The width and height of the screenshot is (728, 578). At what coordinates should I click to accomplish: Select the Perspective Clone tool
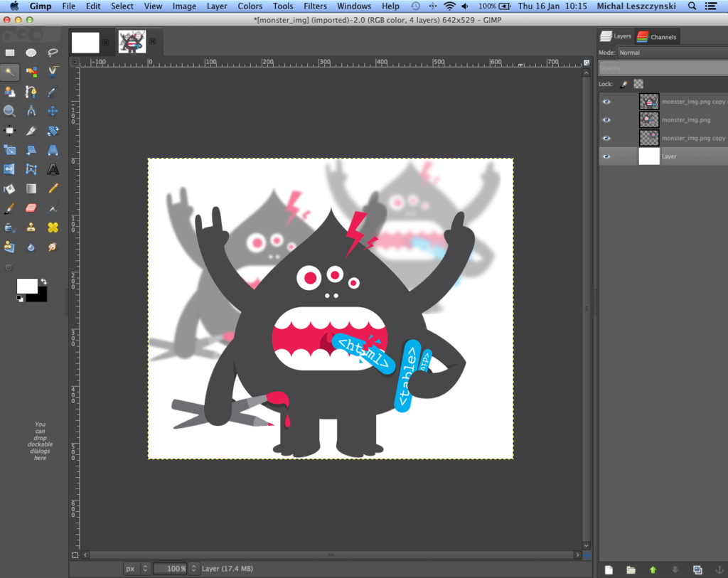point(9,247)
